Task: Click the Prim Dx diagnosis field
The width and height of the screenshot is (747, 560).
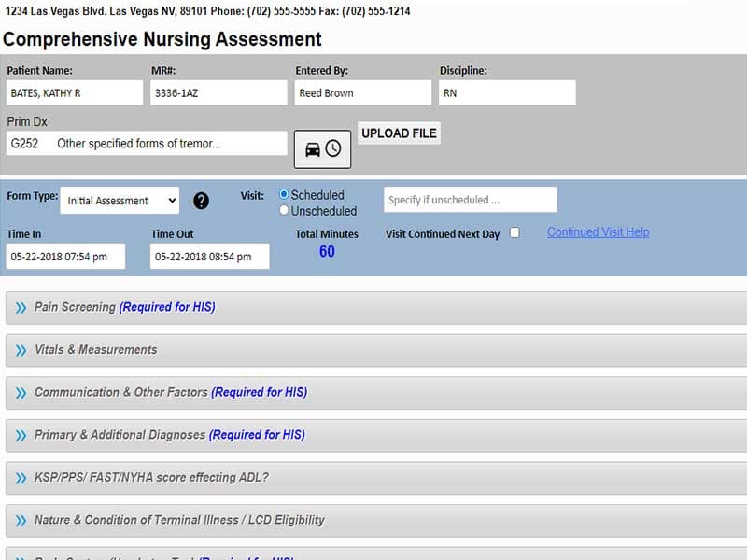Action: [x=147, y=144]
